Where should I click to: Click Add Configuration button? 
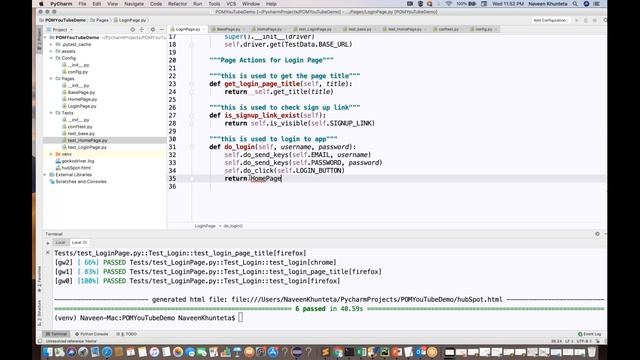coord(551,20)
